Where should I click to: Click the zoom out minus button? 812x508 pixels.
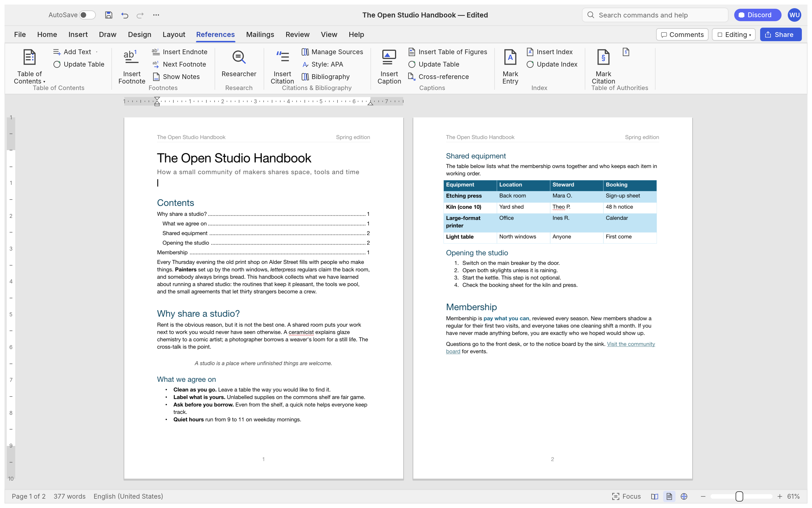[x=703, y=496]
